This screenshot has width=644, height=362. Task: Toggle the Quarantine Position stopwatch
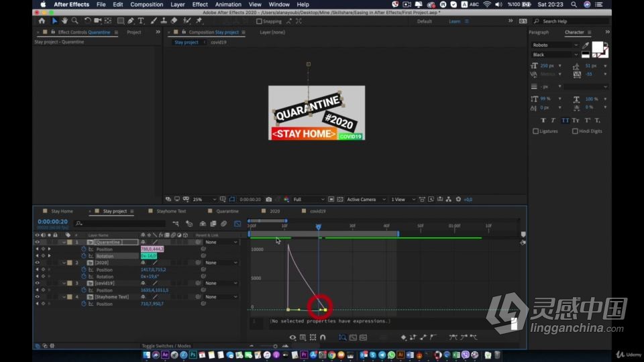84,249
